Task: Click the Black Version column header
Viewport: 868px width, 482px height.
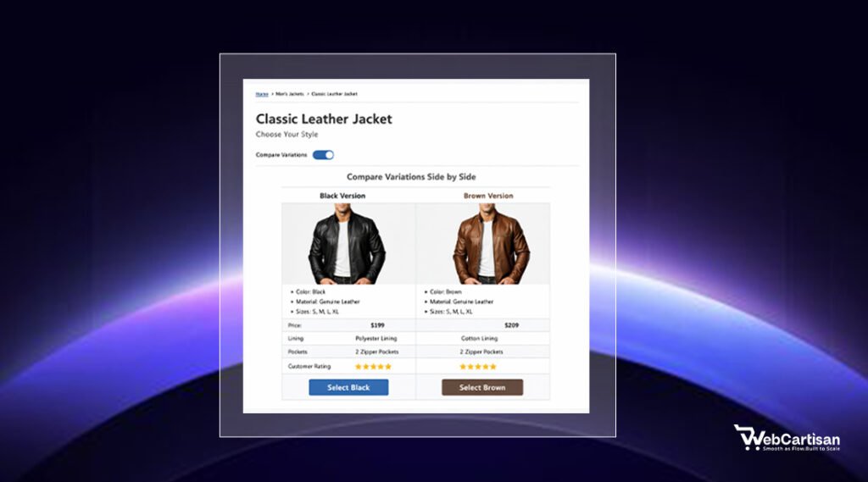Action: (x=342, y=196)
